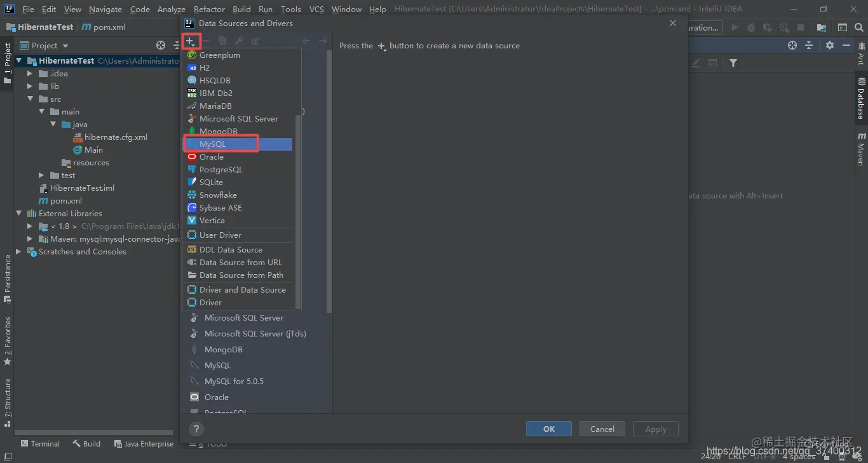Collapse the main folder

pyautogui.click(x=41, y=112)
